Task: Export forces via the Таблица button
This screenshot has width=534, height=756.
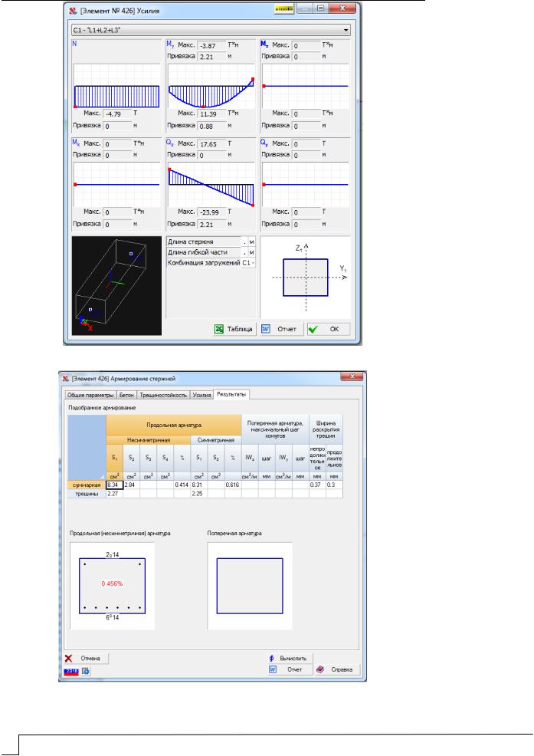Action: tap(234, 329)
